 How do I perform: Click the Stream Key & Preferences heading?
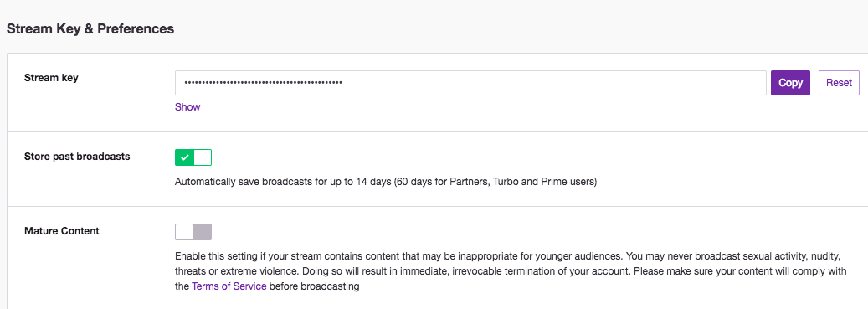(x=90, y=29)
